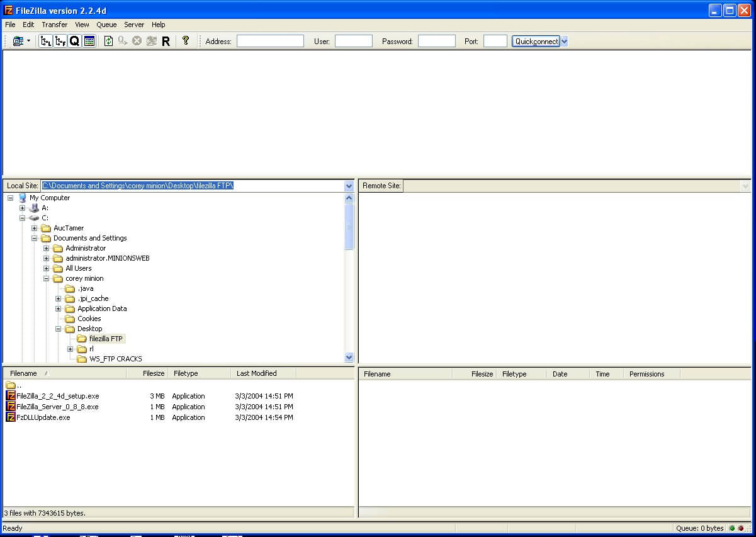Image resolution: width=756 pixels, height=537 pixels.
Task: Collapse the corey minion folder node
Action: [x=47, y=278]
